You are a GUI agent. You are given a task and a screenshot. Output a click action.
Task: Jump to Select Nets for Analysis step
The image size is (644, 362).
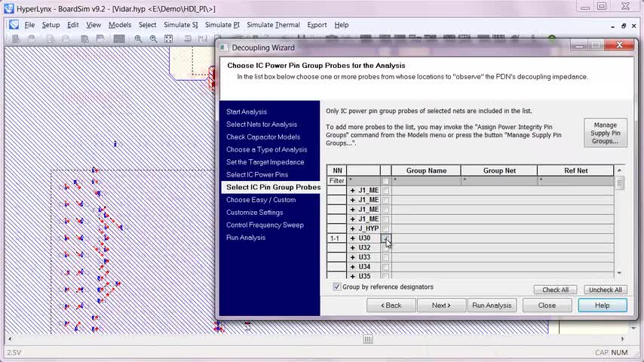coord(262,124)
